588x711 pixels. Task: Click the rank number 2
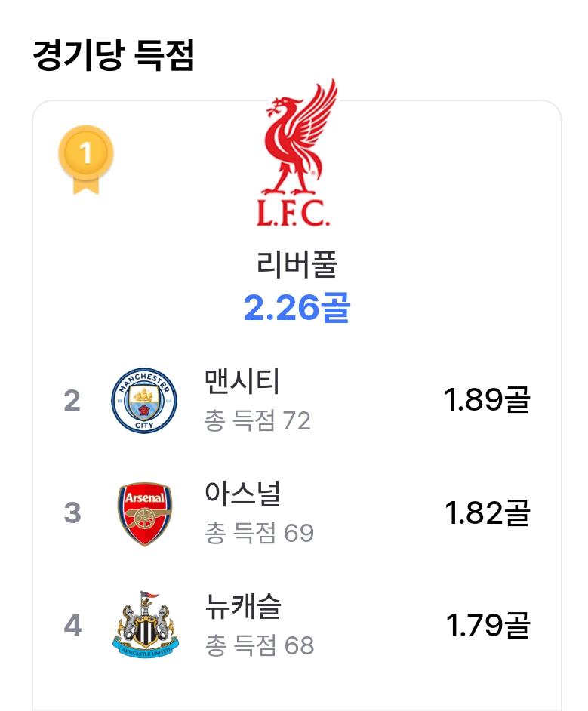click(x=72, y=401)
